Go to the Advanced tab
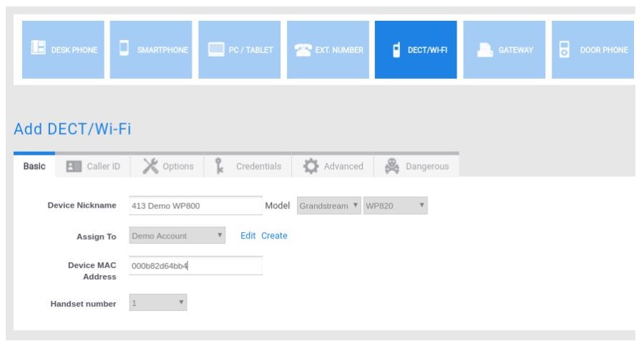644x346 pixels. tap(332, 166)
